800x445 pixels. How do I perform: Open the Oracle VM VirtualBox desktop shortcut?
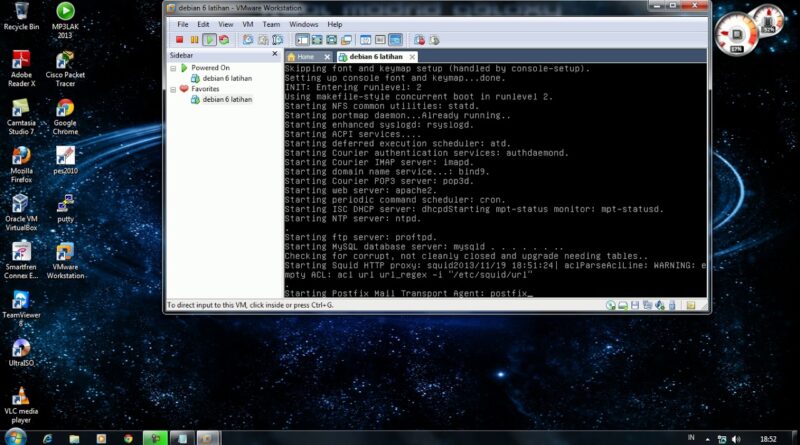point(21,212)
